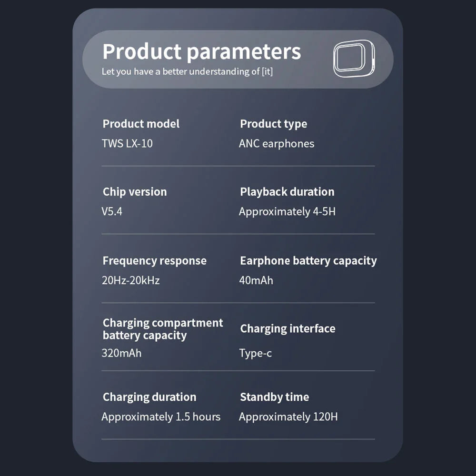
Task: Click the "V5.4" chip value
Action: coord(112,212)
